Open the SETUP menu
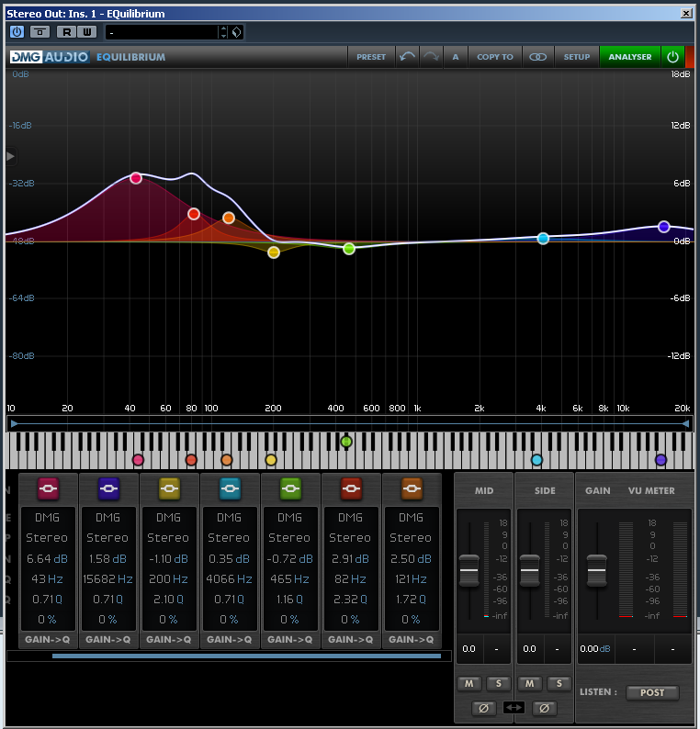This screenshot has width=700, height=729. pos(577,57)
